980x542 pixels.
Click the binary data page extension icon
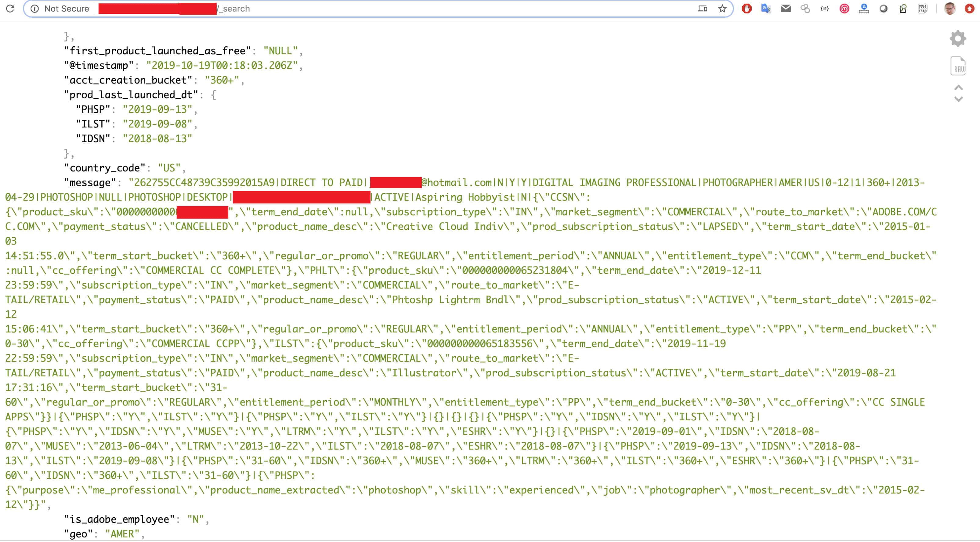pyautogui.click(x=923, y=8)
